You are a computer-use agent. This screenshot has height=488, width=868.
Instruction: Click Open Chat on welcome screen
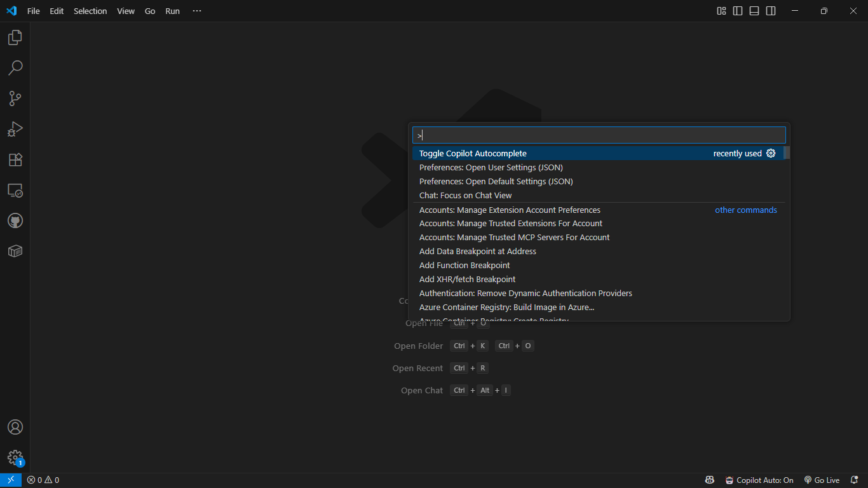coord(422,390)
